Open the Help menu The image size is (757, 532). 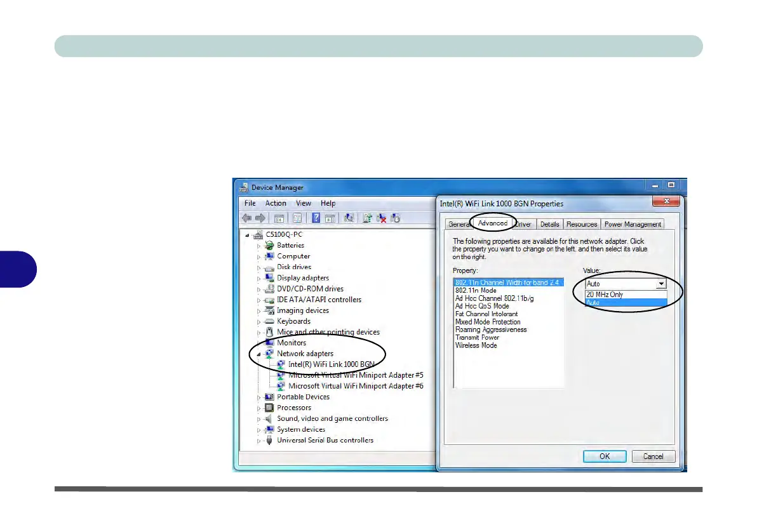(x=328, y=203)
